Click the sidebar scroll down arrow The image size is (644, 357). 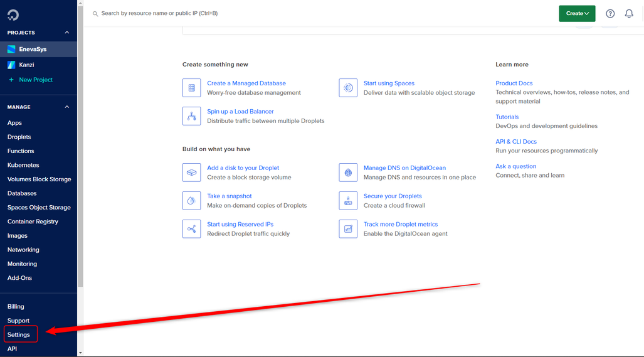[x=80, y=353]
